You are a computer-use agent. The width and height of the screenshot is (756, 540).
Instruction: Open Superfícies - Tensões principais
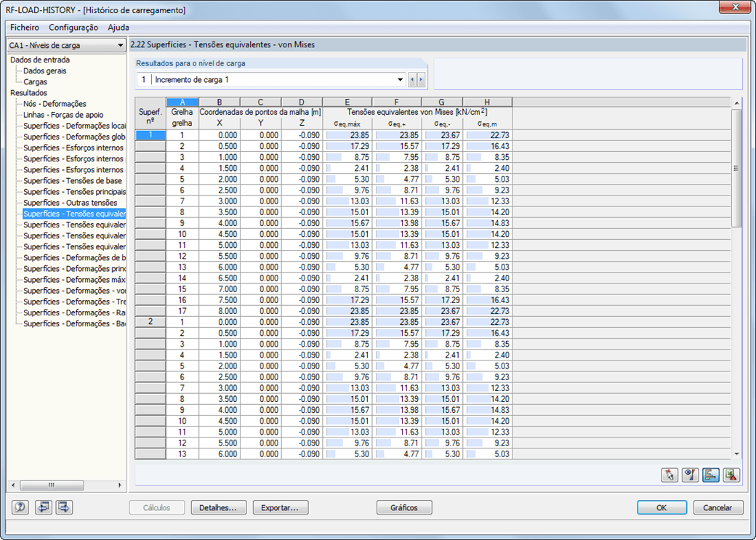point(74,192)
